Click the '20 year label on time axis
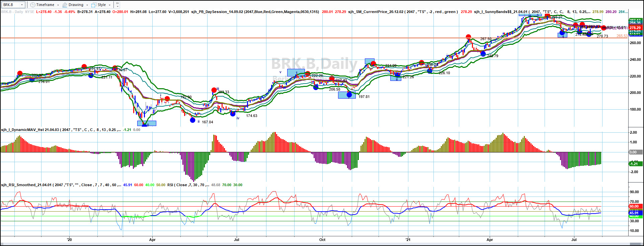This screenshot has height=246, width=644. tap(69, 240)
